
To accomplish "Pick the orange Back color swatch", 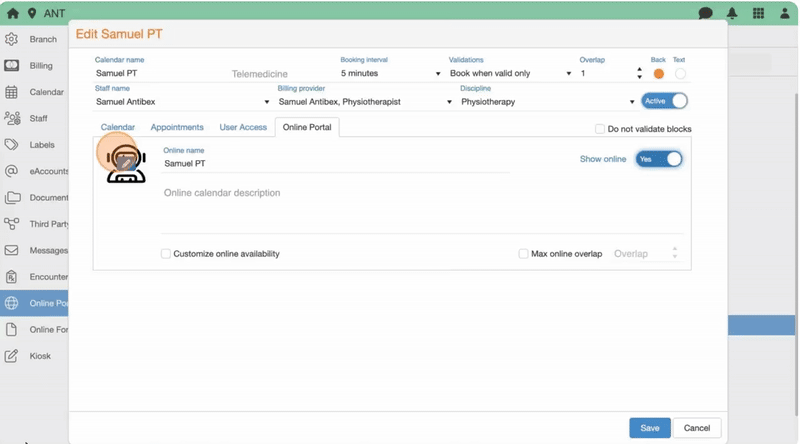I will pyautogui.click(x=658, y=74).
